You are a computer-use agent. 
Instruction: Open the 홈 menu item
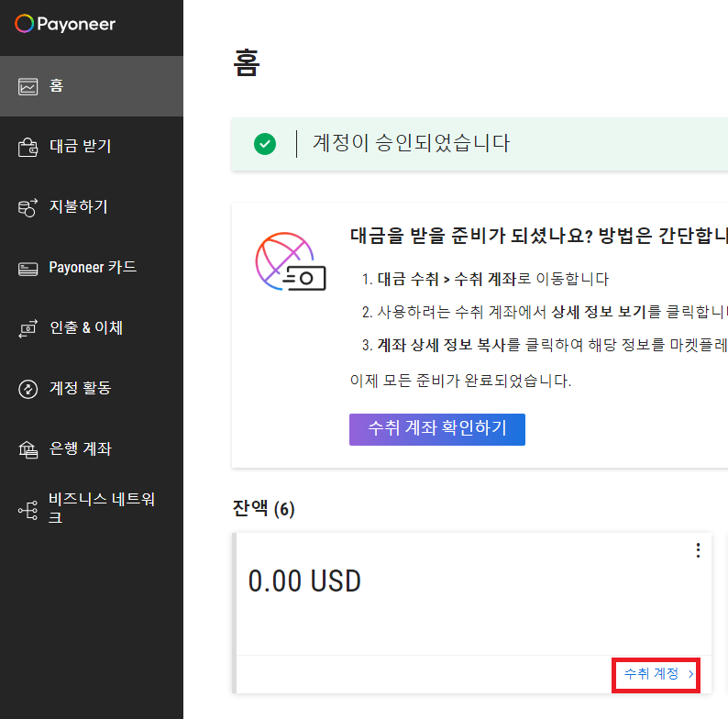[x=92, y=86]
